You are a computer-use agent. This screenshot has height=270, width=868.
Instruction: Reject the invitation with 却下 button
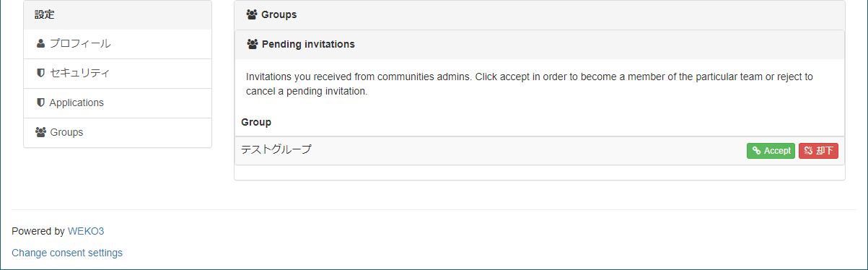tap(818, 151)
